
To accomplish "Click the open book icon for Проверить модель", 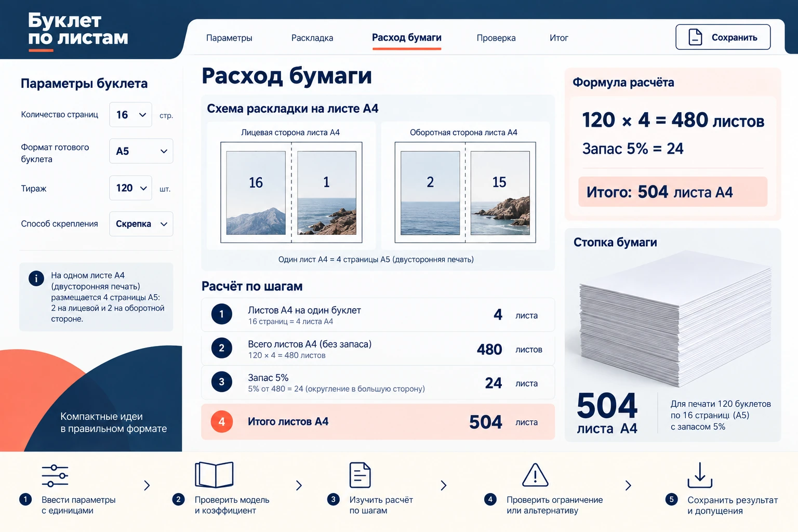I will 214,475.
